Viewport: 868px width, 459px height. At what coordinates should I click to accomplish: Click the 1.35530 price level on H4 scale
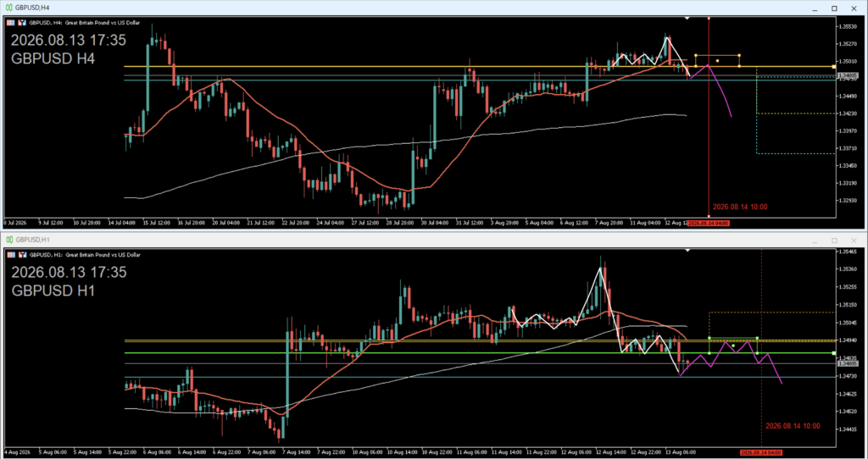[848, 26]
